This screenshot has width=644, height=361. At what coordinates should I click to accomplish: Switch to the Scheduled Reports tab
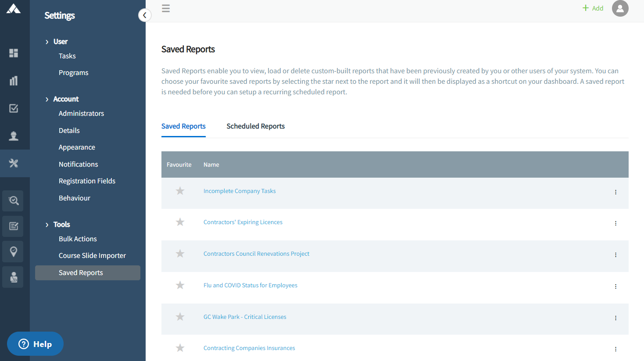click(x=255, y=126)
